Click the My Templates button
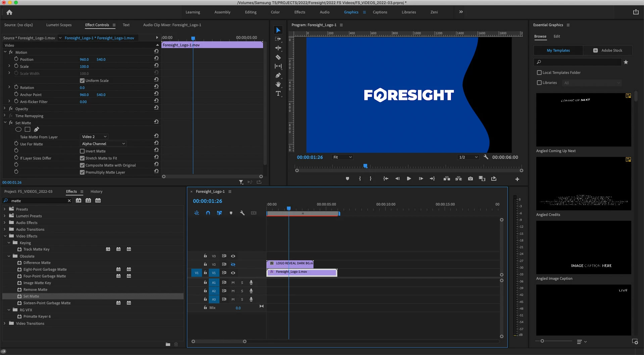The image size is (644, 355). (x=558, y=50)
